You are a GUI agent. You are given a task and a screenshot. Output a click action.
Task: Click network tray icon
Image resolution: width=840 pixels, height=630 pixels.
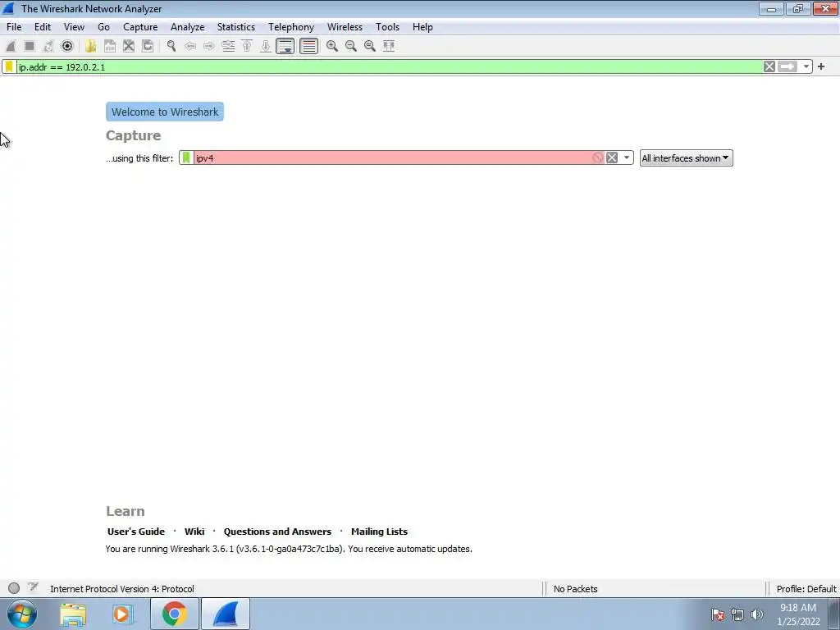tap(737, 614)
